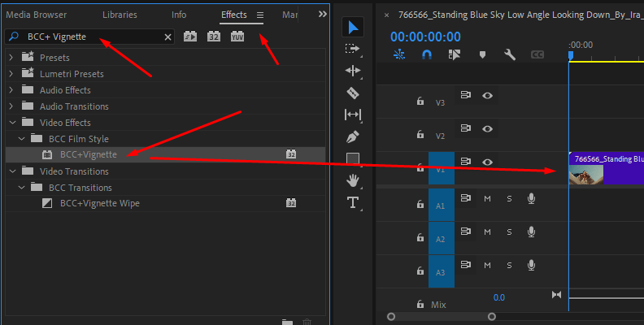Viewport: 644px width, 325px height.
Task: Click Mix track volume value 0.0
Action: point(498,297)
